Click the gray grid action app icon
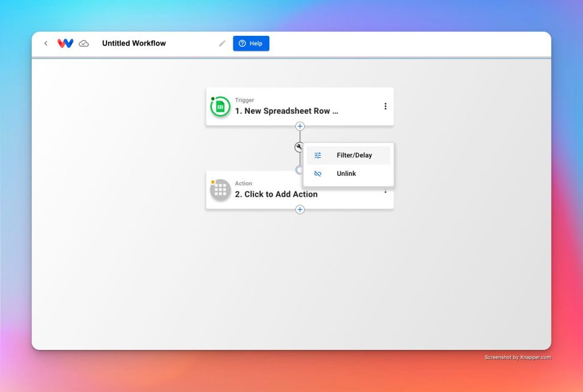583x392 pixels. pos(220,190)
